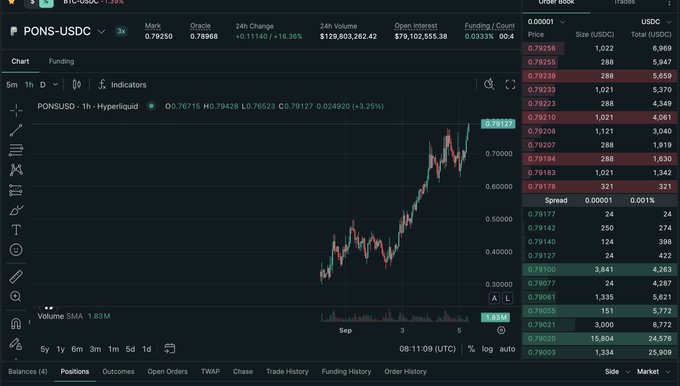Open the 0.00001 price grouping dropdown
Viewport: 680px width, 386px height.
coord(546,22)
